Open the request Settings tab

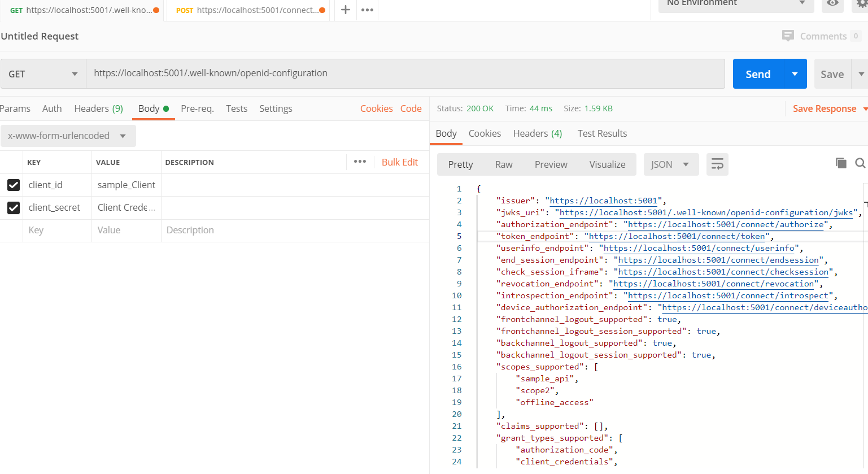276,108
